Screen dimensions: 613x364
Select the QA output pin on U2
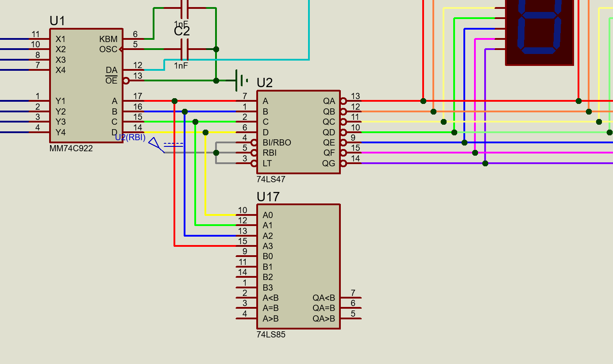pyautogui.click(x=351, y=101)
